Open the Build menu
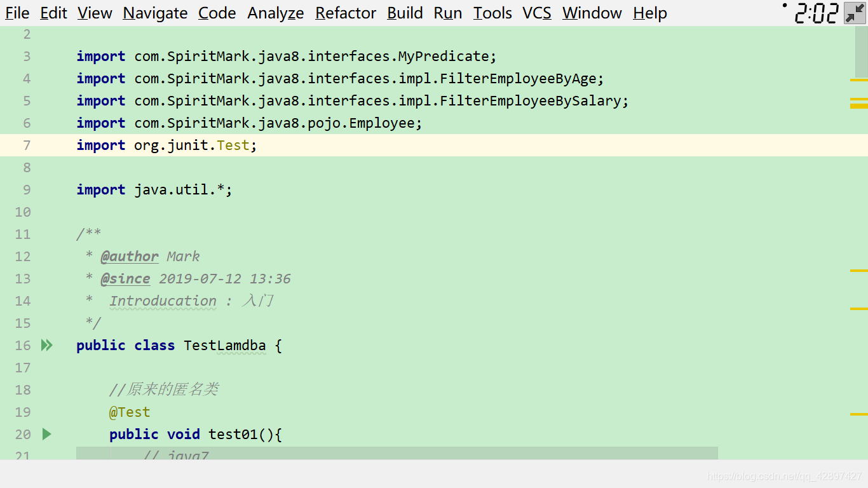Screen dimensions: 868x488 [405, 13]
